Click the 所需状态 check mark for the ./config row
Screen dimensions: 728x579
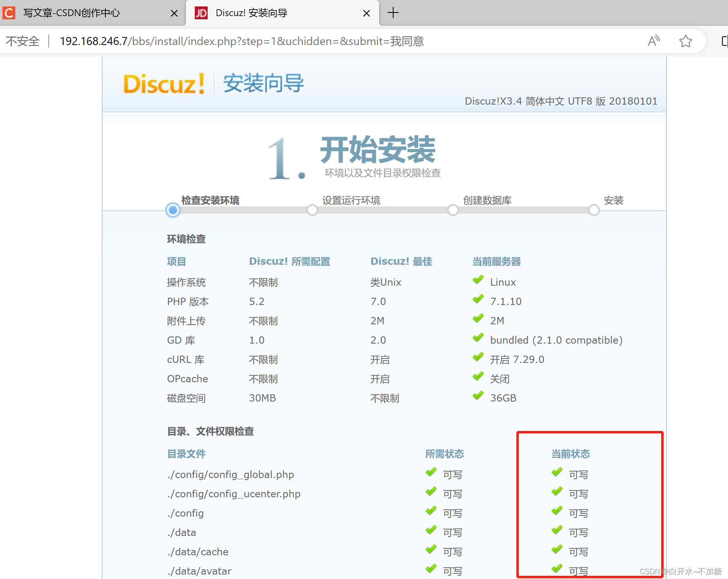point(431,511)
